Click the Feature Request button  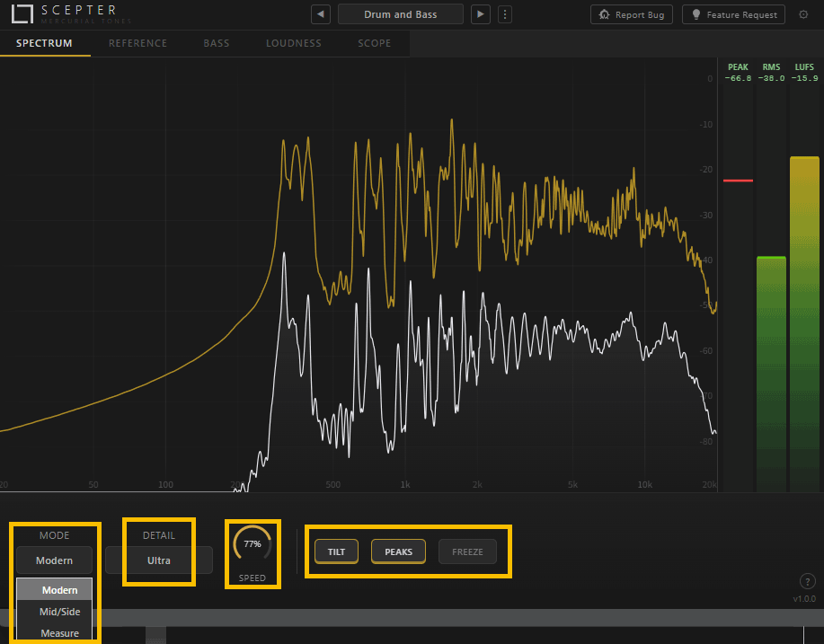[x=733, y=14]
